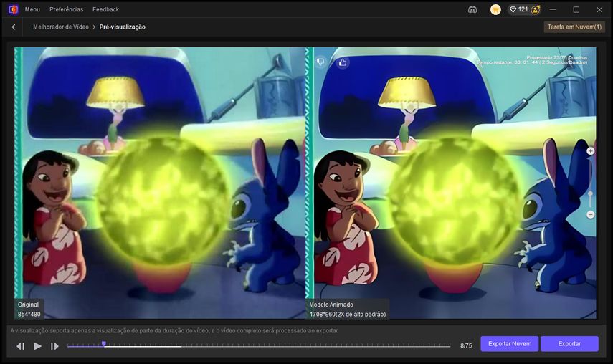
Task: Seek on the preview timeline track
Action: [x=258, y=346]
